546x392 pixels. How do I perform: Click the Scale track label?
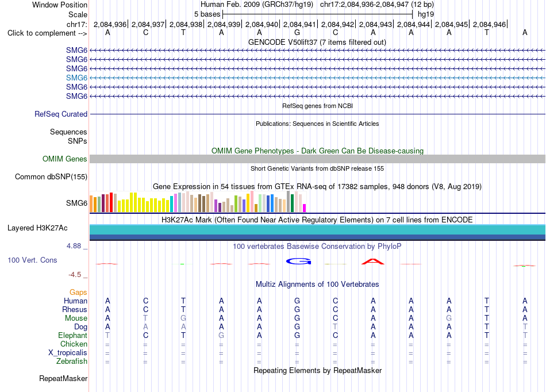pyautogui.click(x=78, y=14)
